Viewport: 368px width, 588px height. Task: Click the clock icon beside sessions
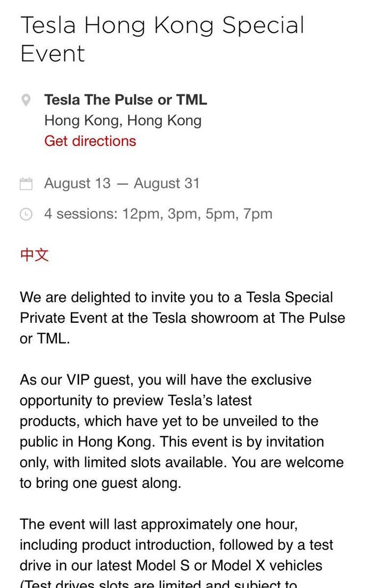pos(26,214)
